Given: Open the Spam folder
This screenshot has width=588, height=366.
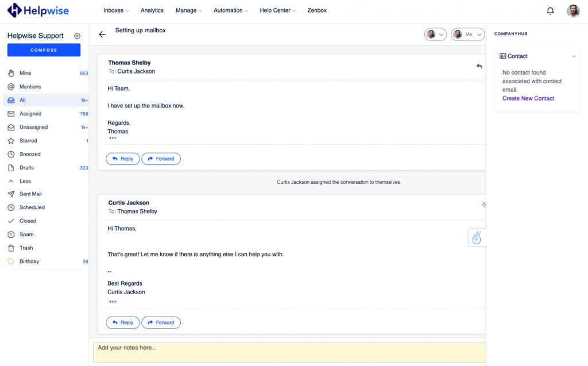Looking at the screenshot, I should pyautogui.click(x=26, y=234).
